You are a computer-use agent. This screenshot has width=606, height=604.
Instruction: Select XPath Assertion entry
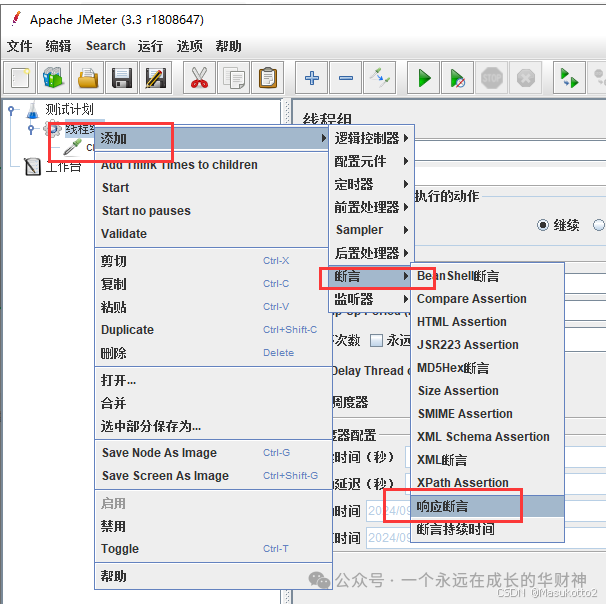tap(487, 483)
